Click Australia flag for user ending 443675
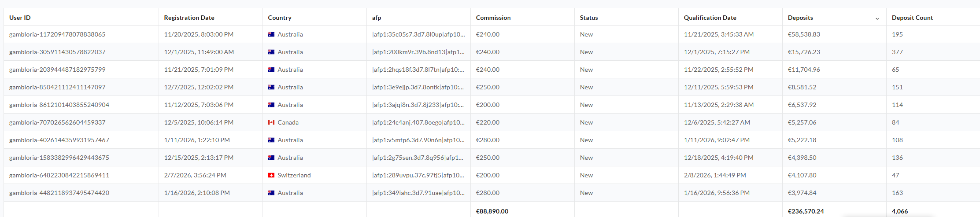 [x=271, y=158]
